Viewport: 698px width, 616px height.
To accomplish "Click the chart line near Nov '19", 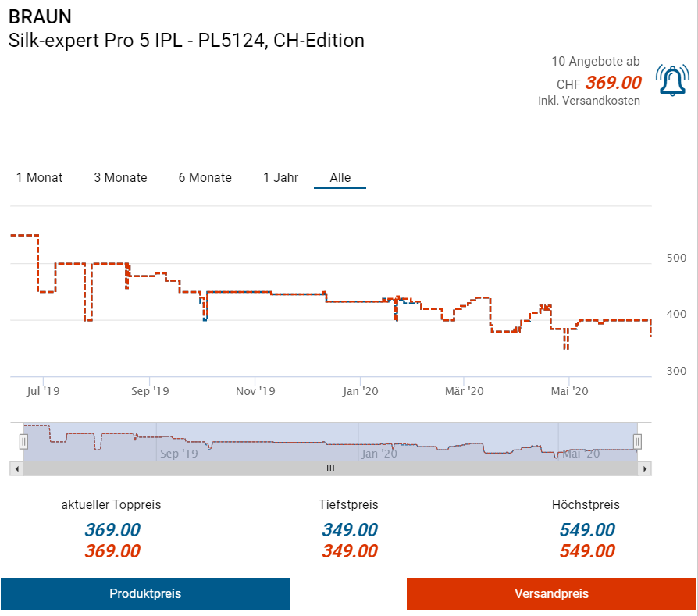I will pyautogui.click(x=258, y=292).
